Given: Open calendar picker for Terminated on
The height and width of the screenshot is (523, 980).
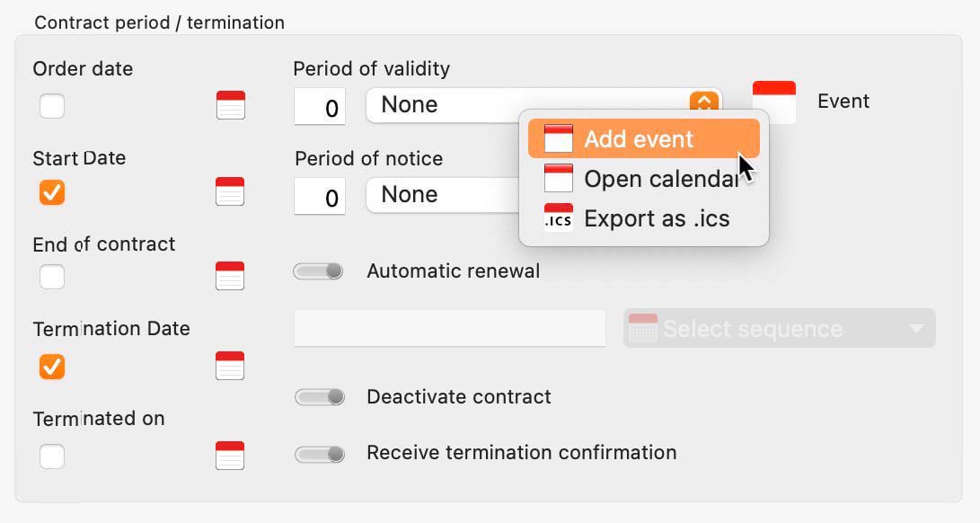Looking at the screenshot, I should click(x=230, y=456).
